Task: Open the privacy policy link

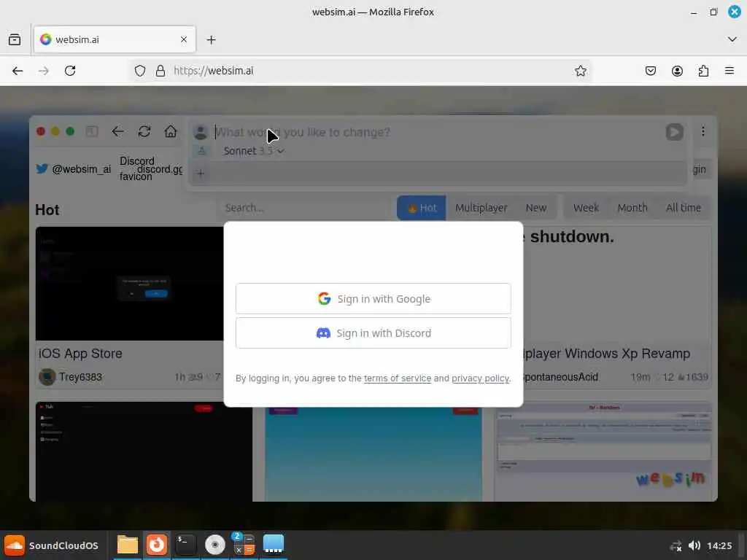Action: click(480, 378)
